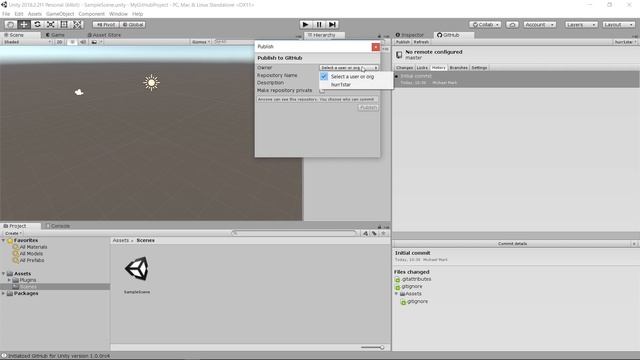
Task: Open the Layers dropdown
Action: (x=581, y=25)
